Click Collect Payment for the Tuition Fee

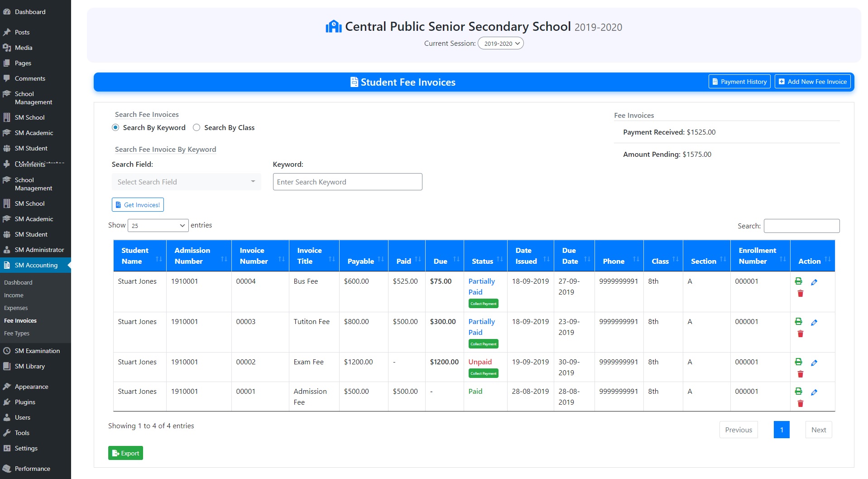(x=483, y=344)
